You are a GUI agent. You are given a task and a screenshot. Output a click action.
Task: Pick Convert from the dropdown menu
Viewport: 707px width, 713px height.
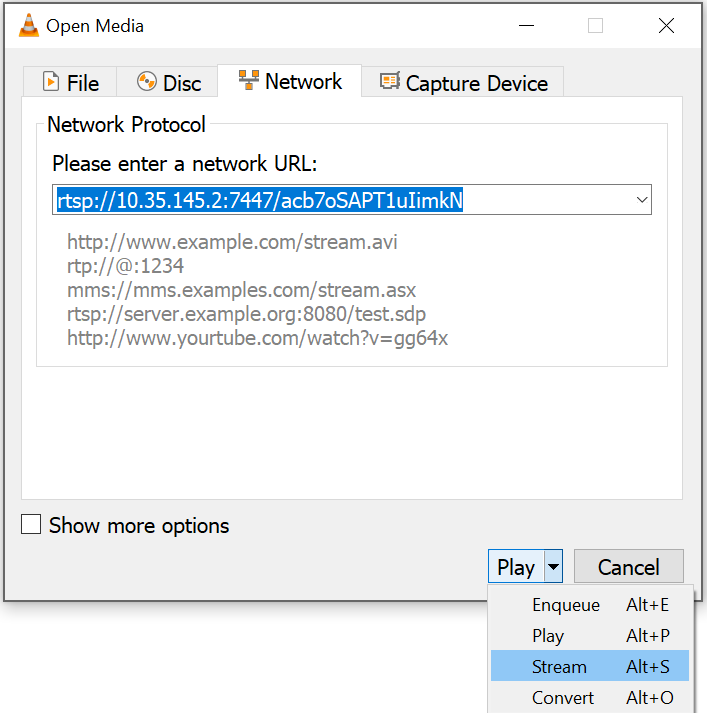(x=563, y=698)
